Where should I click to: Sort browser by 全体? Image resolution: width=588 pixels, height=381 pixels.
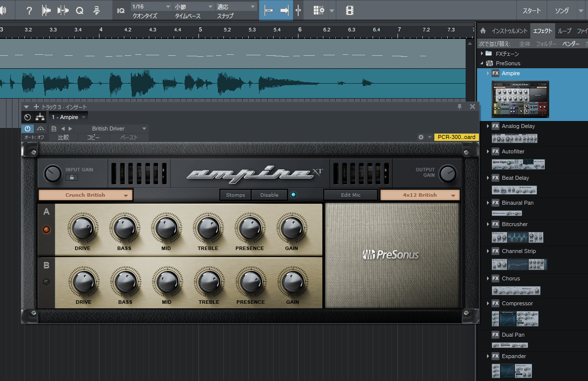coord(525,44)
